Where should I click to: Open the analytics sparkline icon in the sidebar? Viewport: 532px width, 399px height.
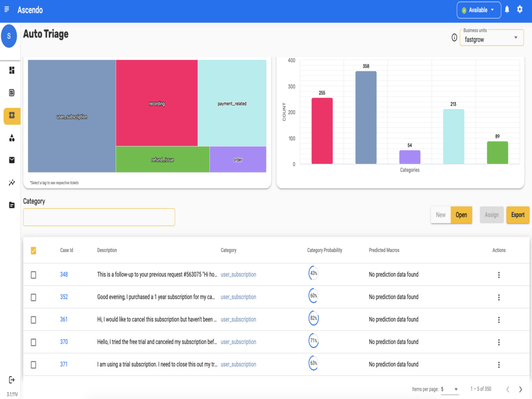(12, 183)
